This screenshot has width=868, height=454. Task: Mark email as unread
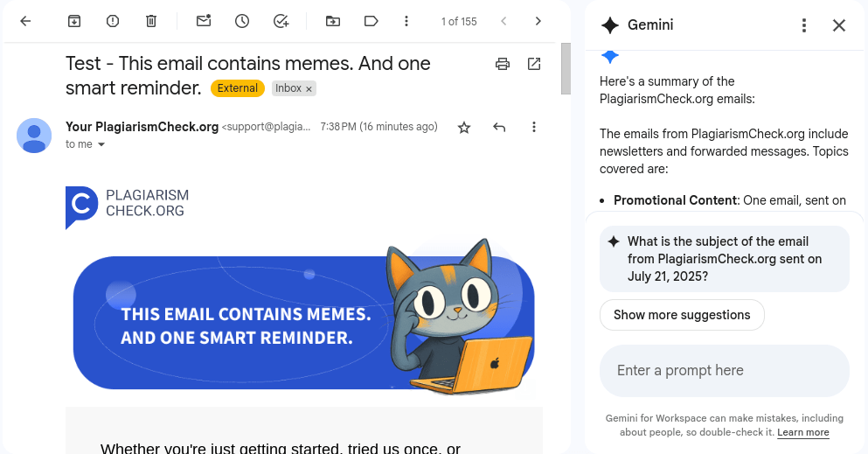point(204,21)
